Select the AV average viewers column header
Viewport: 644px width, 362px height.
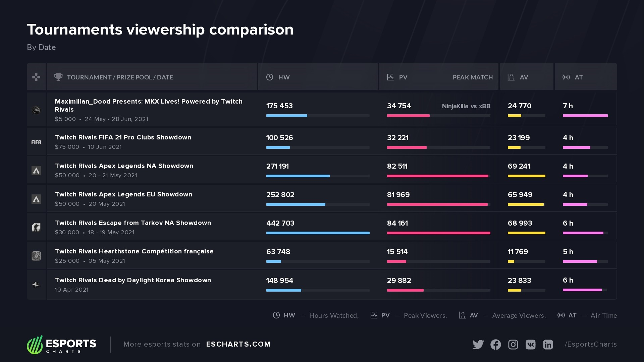(x=524, y=77)
